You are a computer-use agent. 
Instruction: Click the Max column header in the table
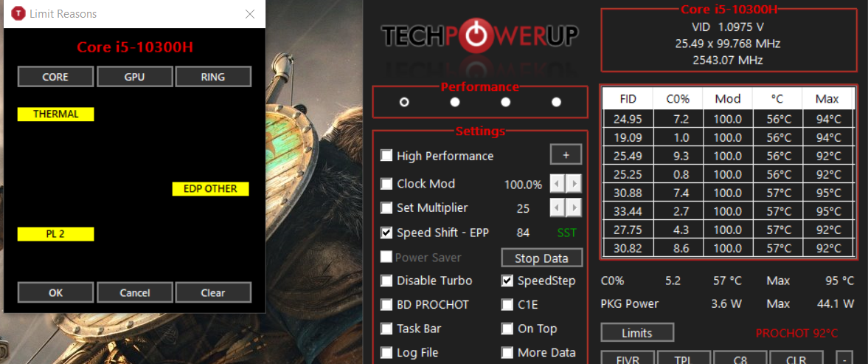[x=827, y=99]
